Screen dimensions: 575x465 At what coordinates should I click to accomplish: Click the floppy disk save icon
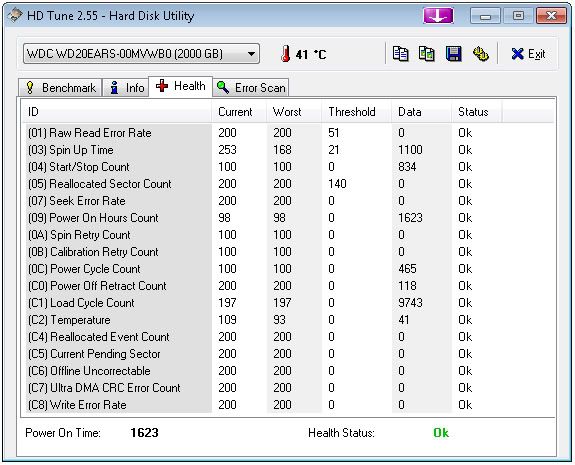[x=453, y=54]
